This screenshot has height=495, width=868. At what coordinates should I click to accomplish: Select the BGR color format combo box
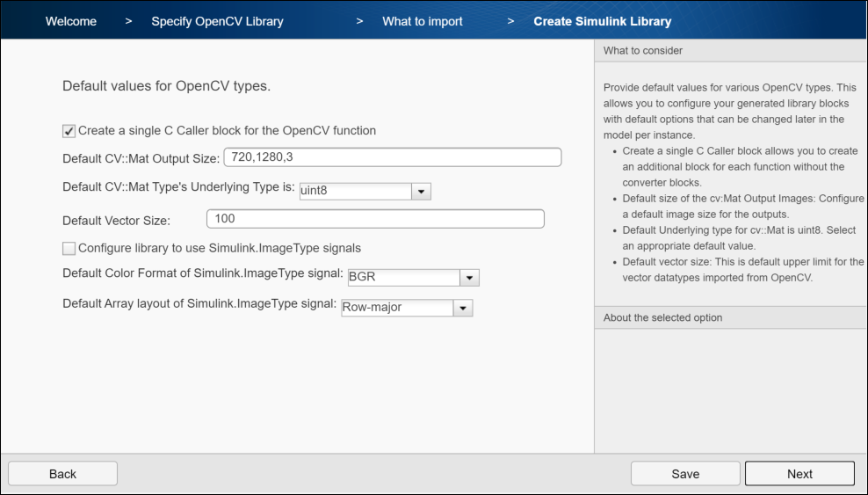(x=414, y=278)
